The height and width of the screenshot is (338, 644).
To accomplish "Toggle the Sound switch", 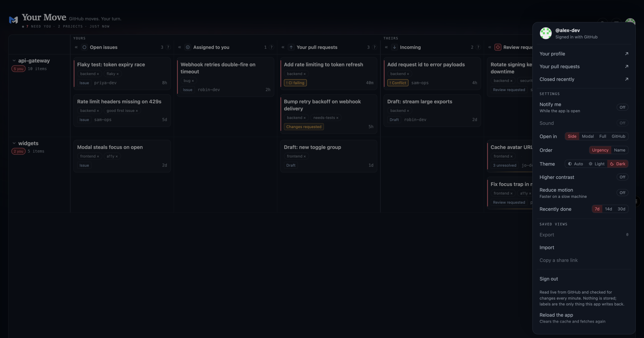I will [622, 123].
